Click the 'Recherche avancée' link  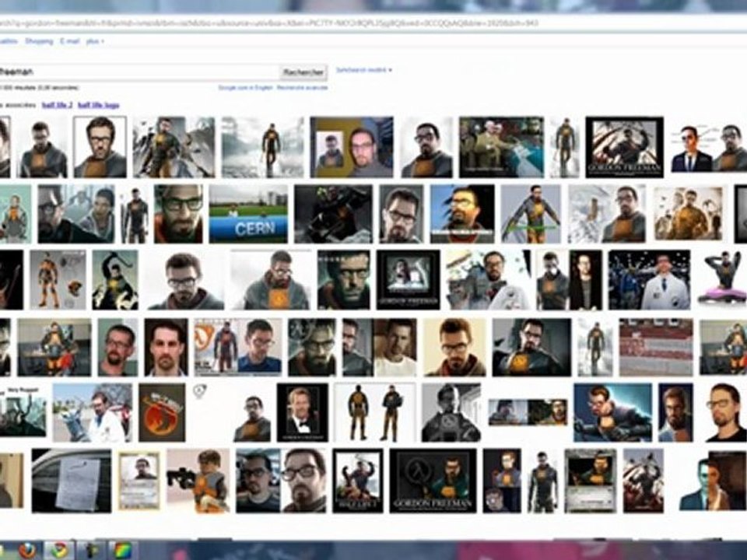302,88
